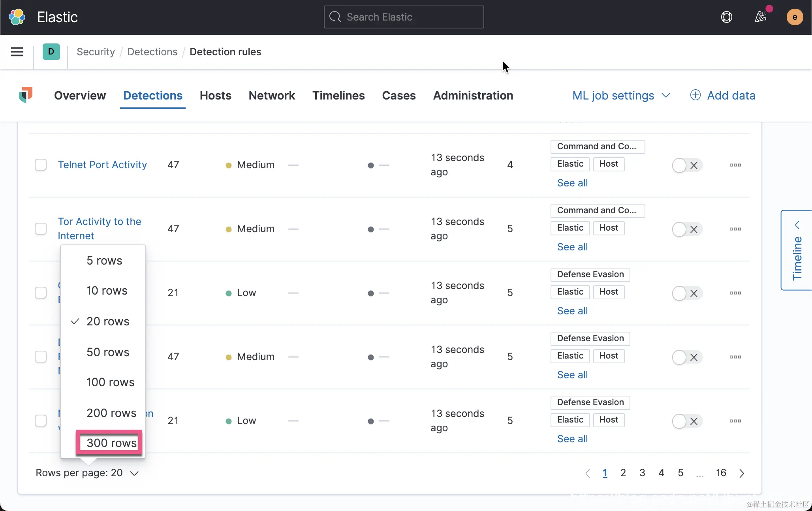Open the help menu lifebuoy icon

click(x=726, y=17)
